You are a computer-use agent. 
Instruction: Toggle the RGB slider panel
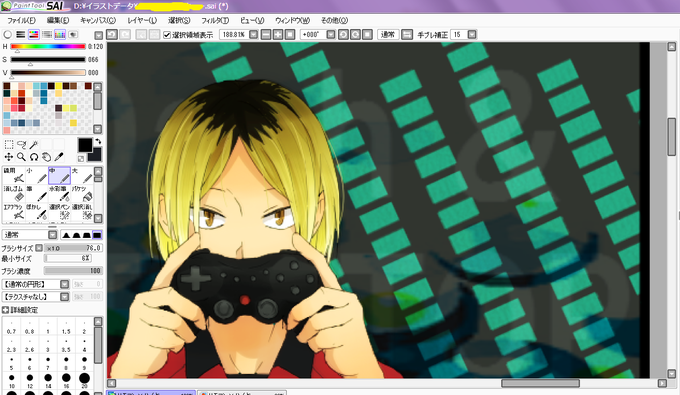pyautogui.click(x=20, y=34)
